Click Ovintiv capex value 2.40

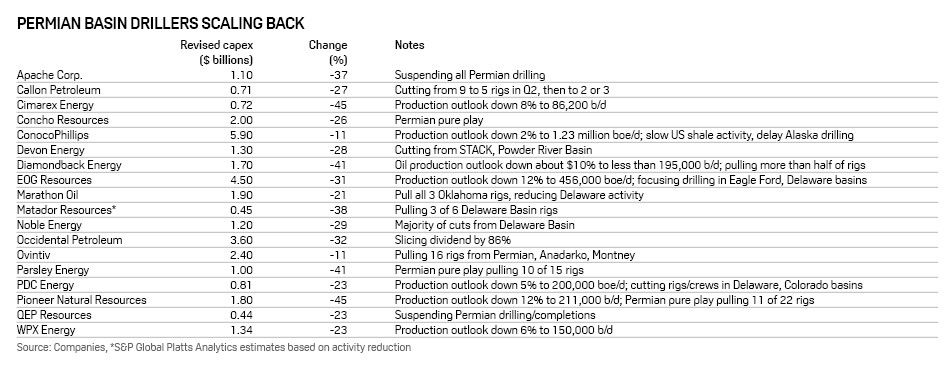pyautogui.click(x=241, y=255)
